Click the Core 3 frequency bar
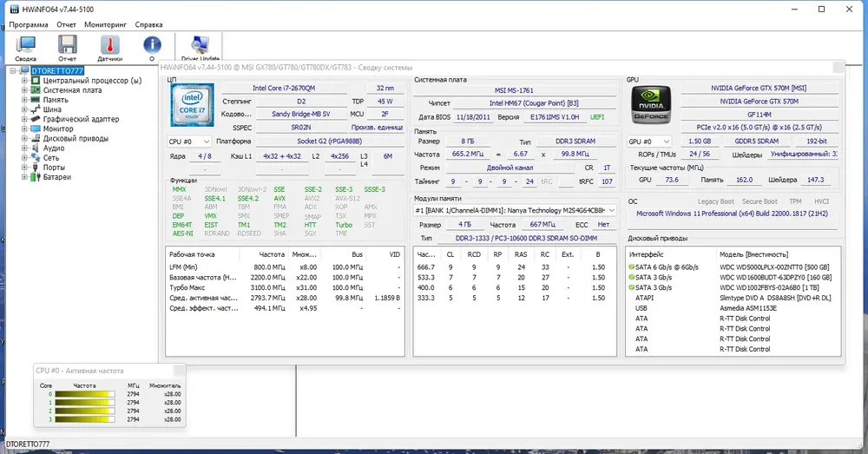 click(85, 419)
